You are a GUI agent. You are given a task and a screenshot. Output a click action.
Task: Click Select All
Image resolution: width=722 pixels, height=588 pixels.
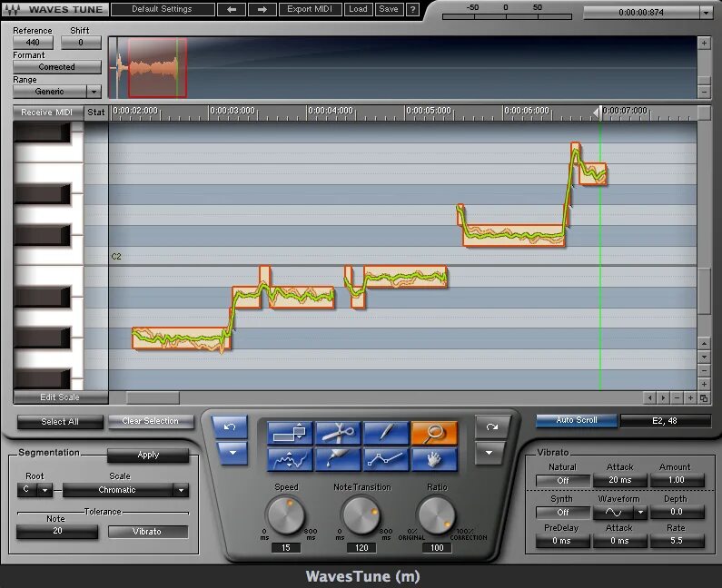click(60, 422)
